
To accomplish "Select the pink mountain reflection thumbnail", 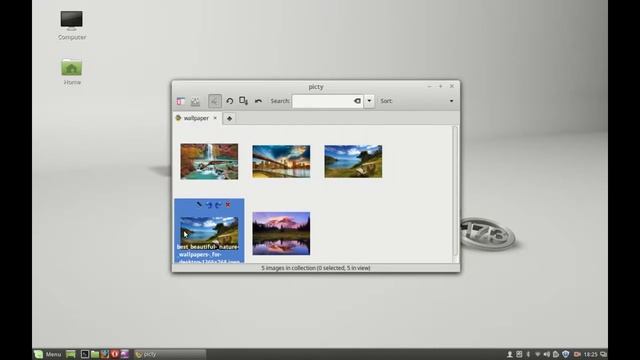I will tap(281, 233).
